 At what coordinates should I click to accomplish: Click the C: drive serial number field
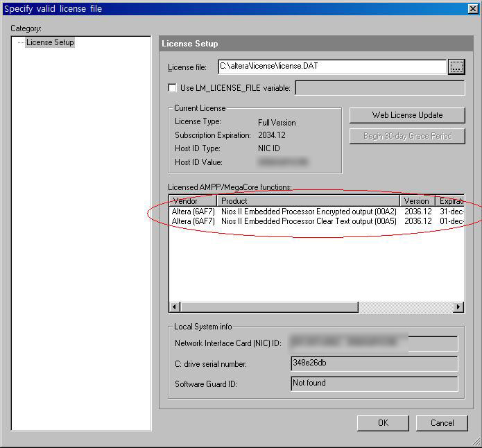coord(374,364)
